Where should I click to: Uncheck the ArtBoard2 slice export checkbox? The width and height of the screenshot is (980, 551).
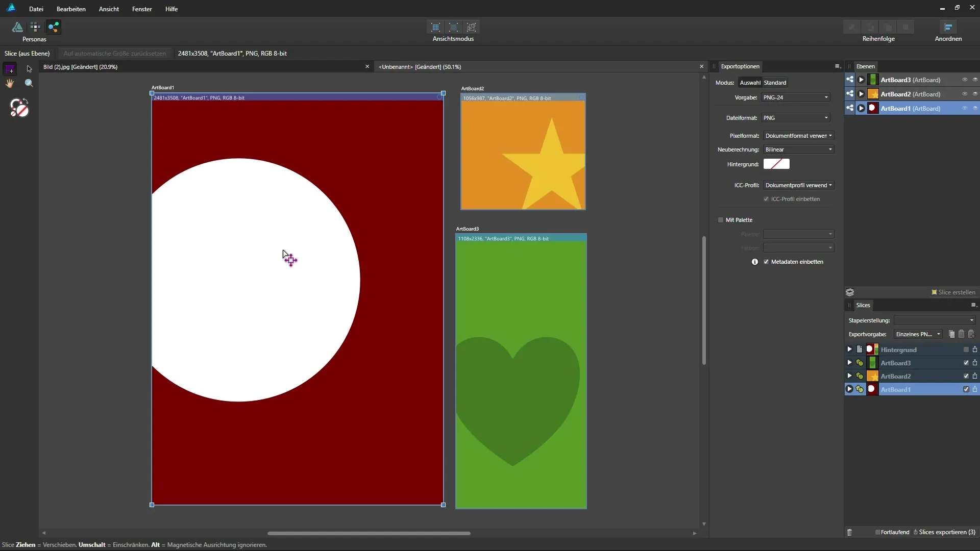tap(966, 376)
